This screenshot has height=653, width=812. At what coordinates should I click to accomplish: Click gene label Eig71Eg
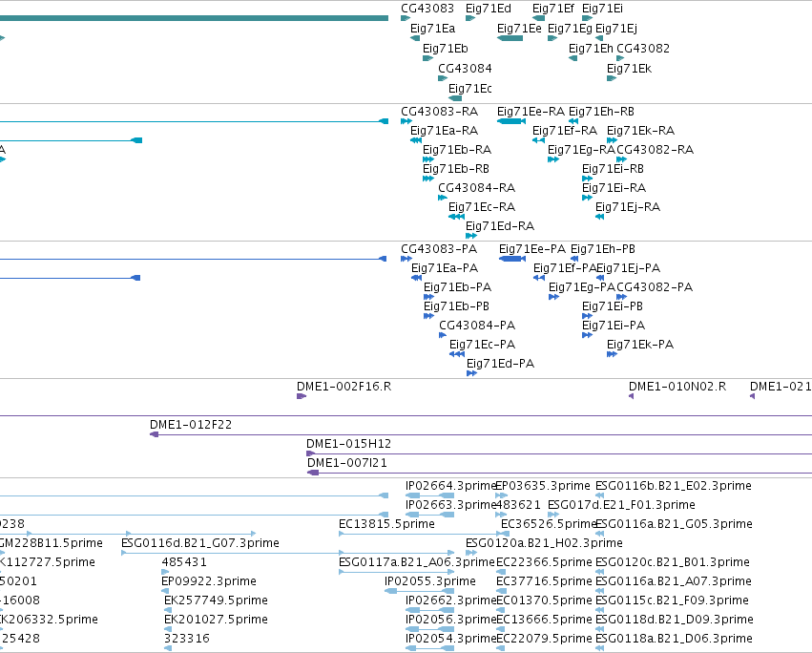[570, 29]
